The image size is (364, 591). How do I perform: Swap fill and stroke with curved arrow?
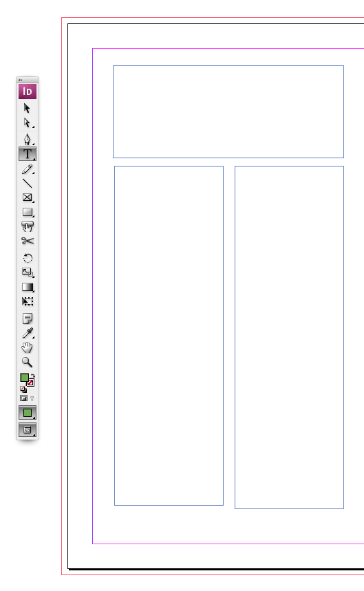pos(33,376)
